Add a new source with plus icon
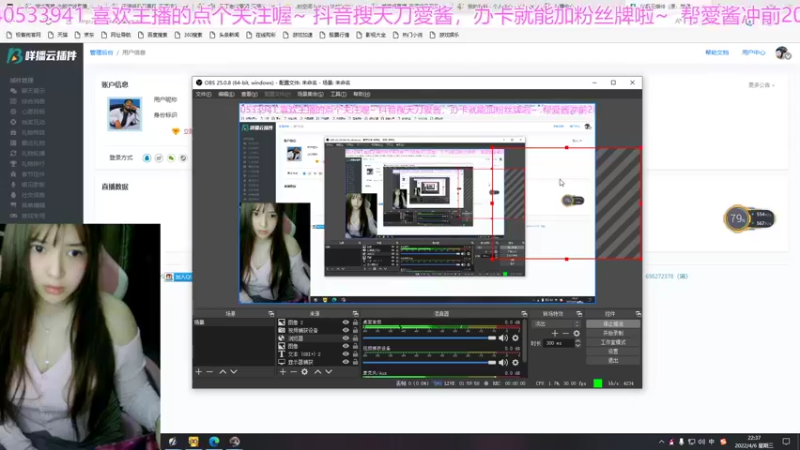 point(283,372)
